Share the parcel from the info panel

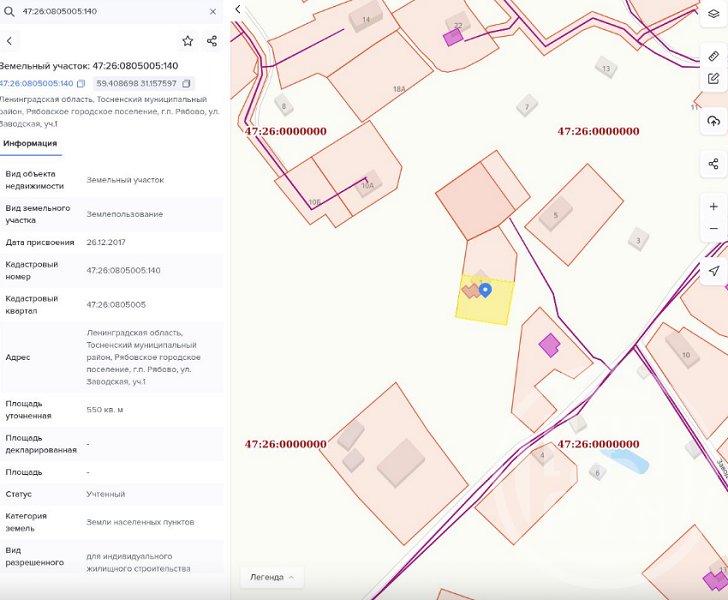(x=212, y=41)
